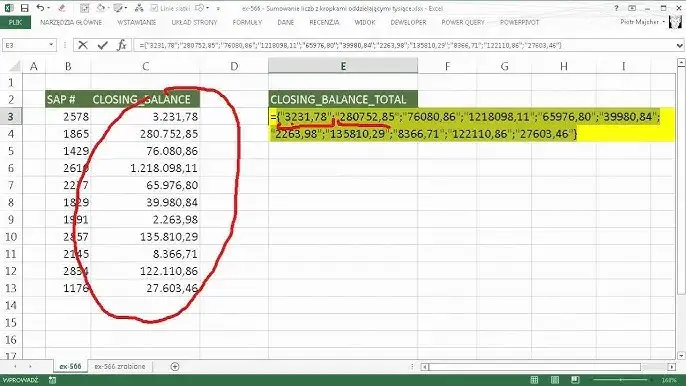686x386 pixels.
Task: Open Customize Quick Access Toolbar dropdown
Action: tap(218, 8)
